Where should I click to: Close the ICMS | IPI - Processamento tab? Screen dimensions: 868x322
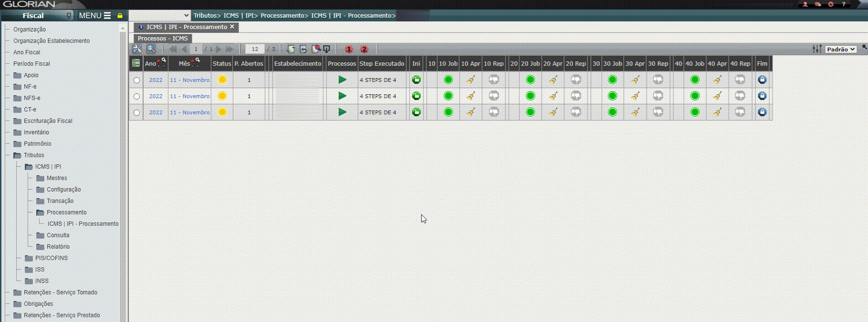pyautogui.click(x=232, y=27)
